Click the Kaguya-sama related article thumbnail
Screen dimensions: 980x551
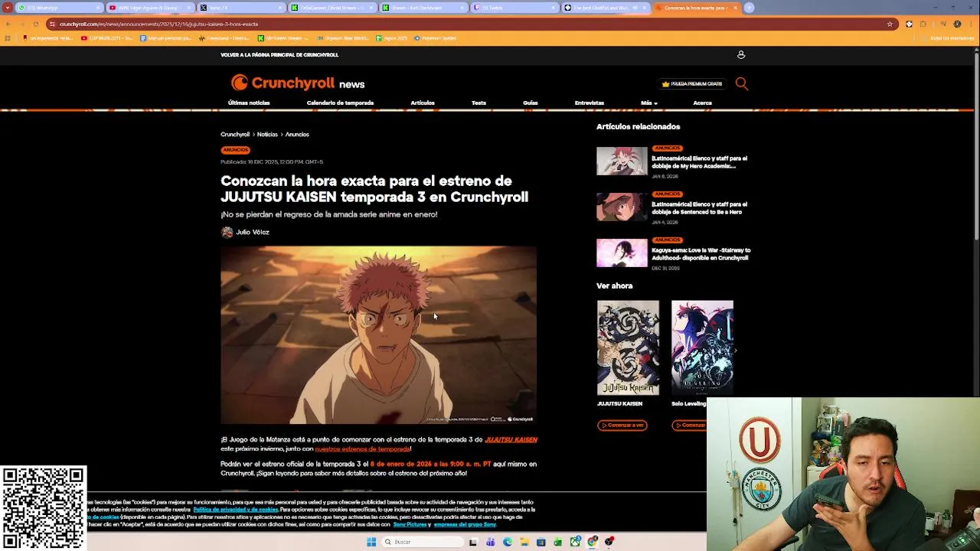click(622, 253)
